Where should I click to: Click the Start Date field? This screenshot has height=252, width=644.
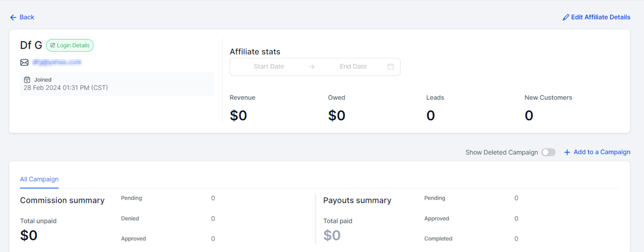(x=269, y=67)
